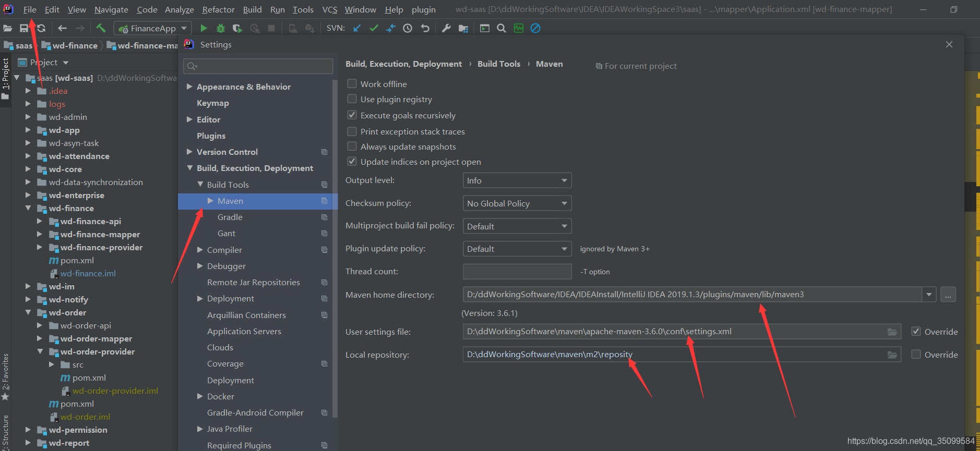This screenshot has width=980, height=451.
Task: Open the Navigate menu
Action: click(111, 9)
